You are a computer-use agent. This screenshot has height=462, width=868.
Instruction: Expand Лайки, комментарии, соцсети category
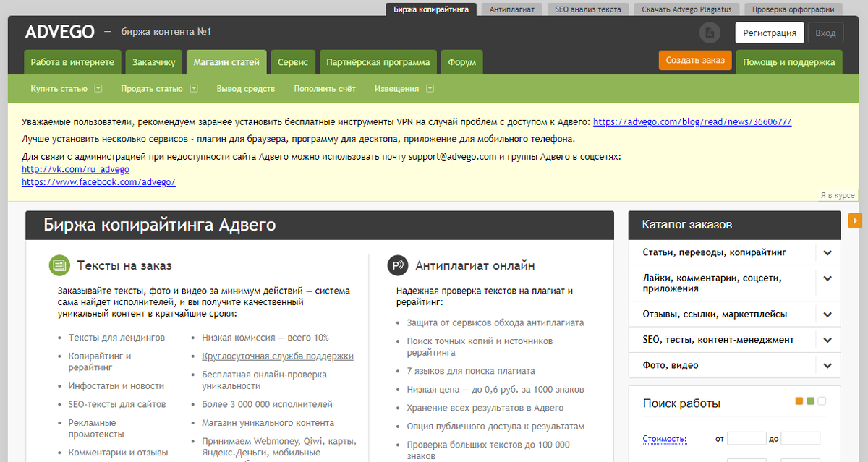(x=827, y=278)
